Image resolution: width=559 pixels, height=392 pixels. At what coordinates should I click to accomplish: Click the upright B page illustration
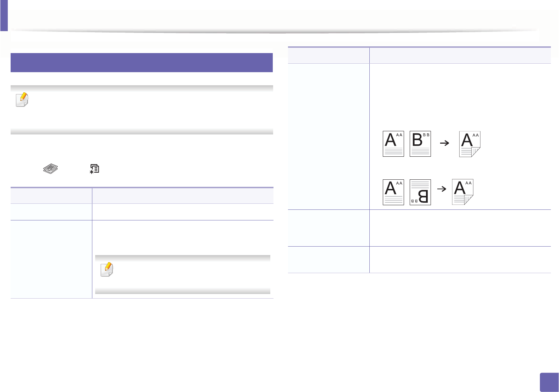click(x=420, y=144)
